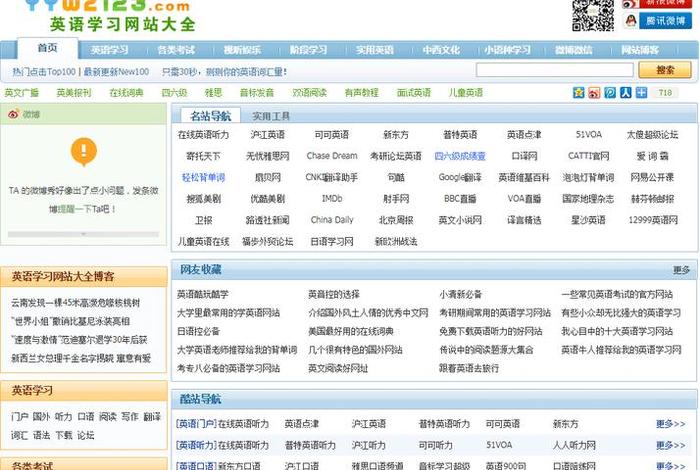
Task: Open BBC直播 link
Action: (x=460, y=199)
